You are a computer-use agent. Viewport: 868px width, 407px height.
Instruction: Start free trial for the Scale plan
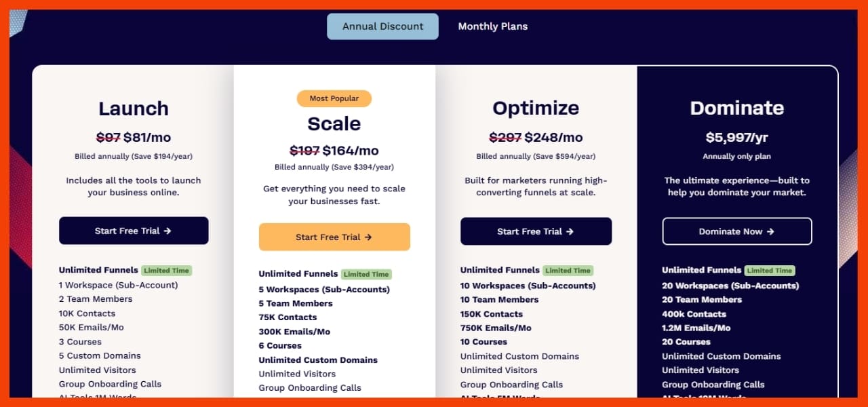334,237
